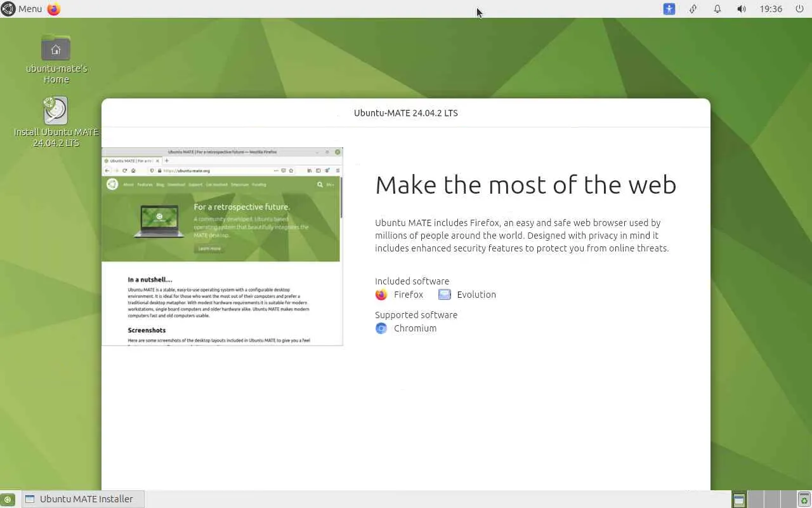Open the accessibility indicator in the panel

tap(669, 9)
